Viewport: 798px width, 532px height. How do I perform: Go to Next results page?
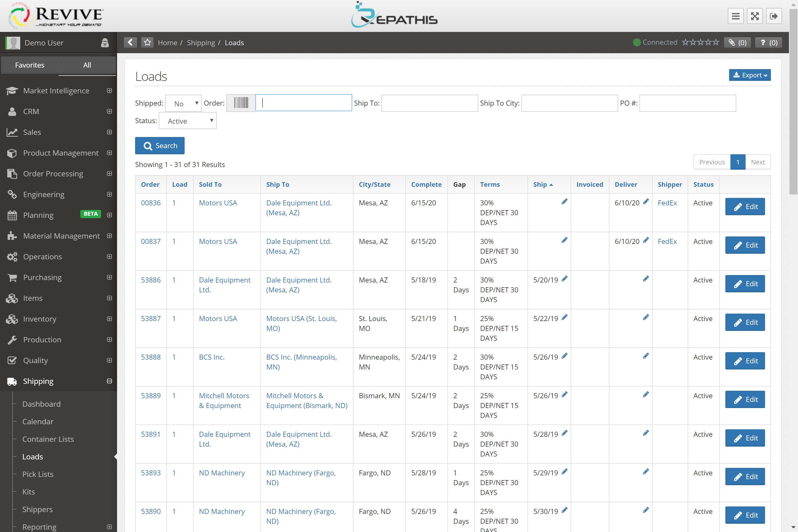pos(758,162)
